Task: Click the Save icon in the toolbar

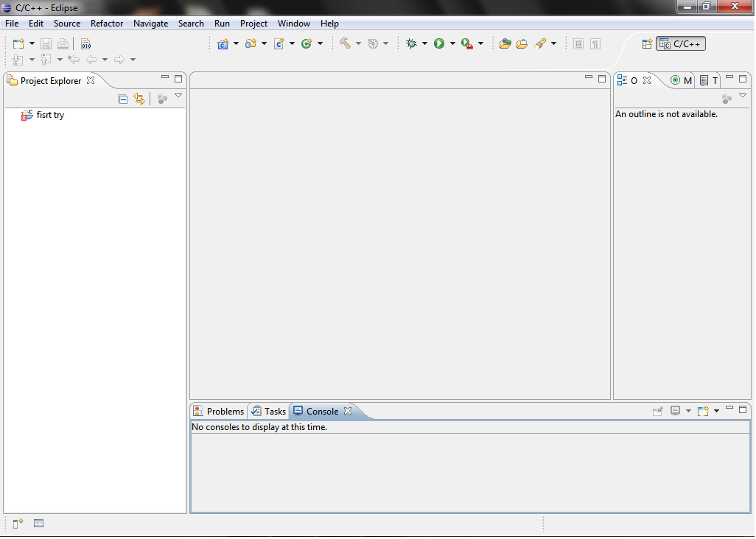Action: [x=46, y=43]
